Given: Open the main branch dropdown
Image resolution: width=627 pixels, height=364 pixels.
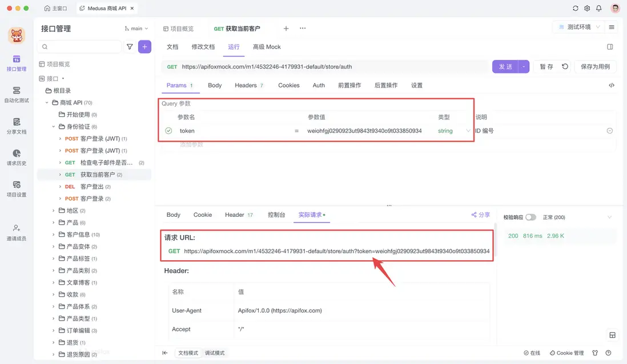Looking at the screenshot, I should tap(135, 27).
